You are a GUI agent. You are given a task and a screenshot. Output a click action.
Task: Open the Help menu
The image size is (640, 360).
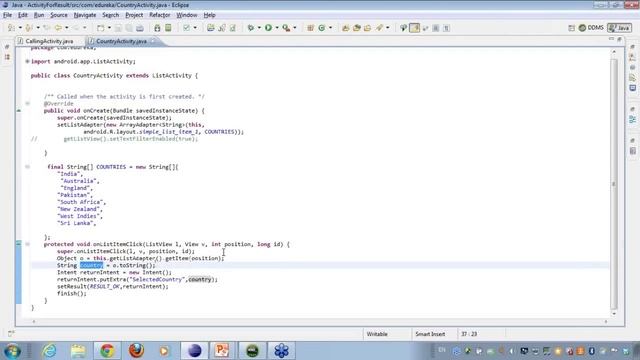coord(209,15)
